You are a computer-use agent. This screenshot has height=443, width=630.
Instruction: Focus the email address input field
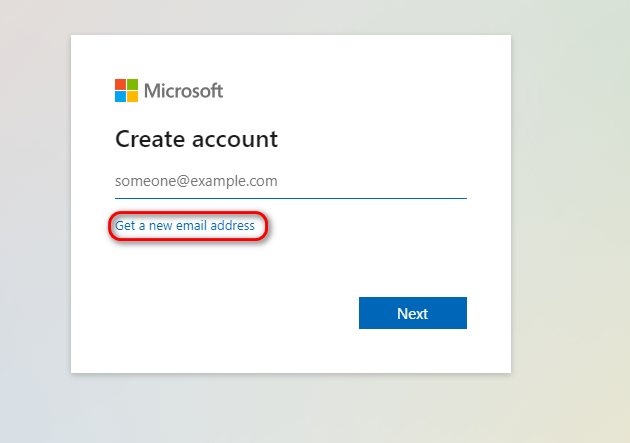coord(290,182)
